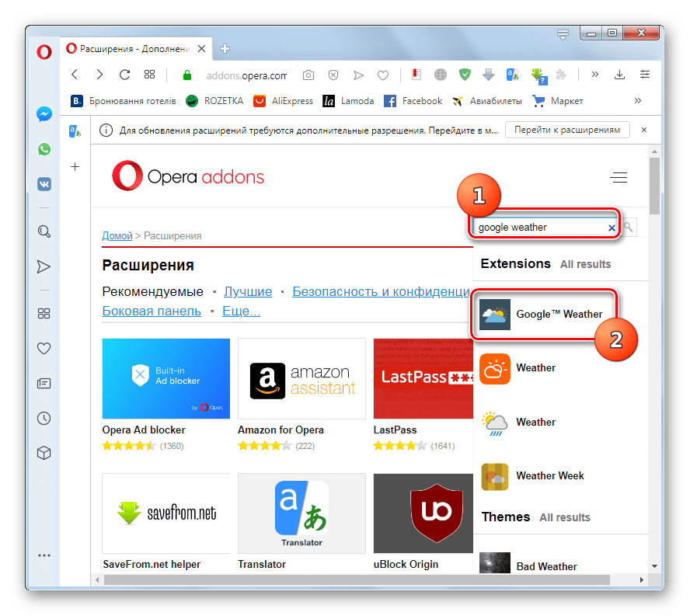The height and width of the screenshot is (616, 690).
Task: Open the Бронювання готелів bookmark
Action: coord(124,101)
